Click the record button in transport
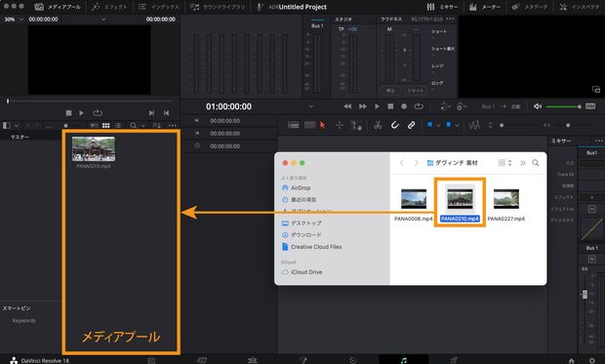The width and height of the screenshot is (605, 364). click(404, 106)
